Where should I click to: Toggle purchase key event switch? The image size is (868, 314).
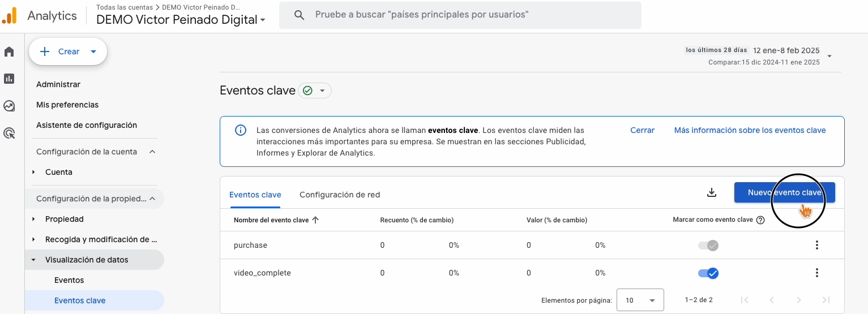click(x=708, y=246)
